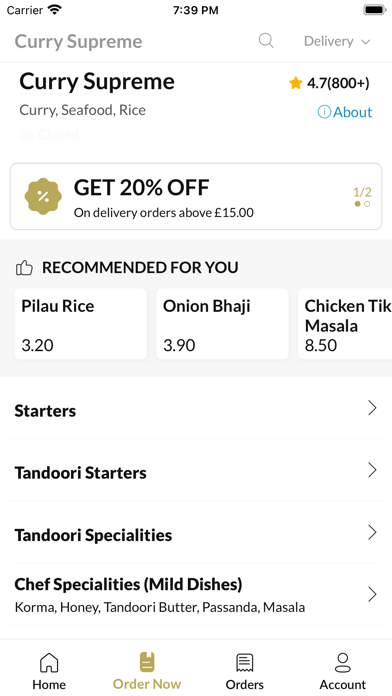Open the Delivery dropdown
The width and height of the screenshot is (392, 696).
tap(337, 41)
